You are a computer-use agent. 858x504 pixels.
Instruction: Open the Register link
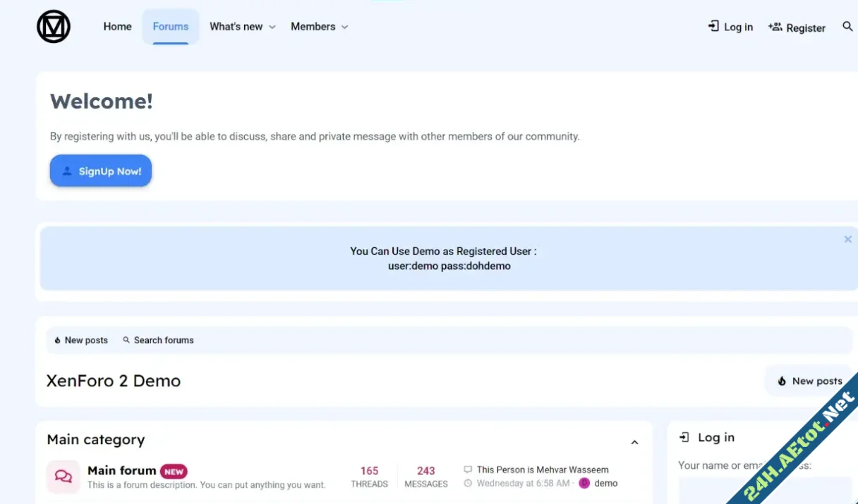pos(797,27)
